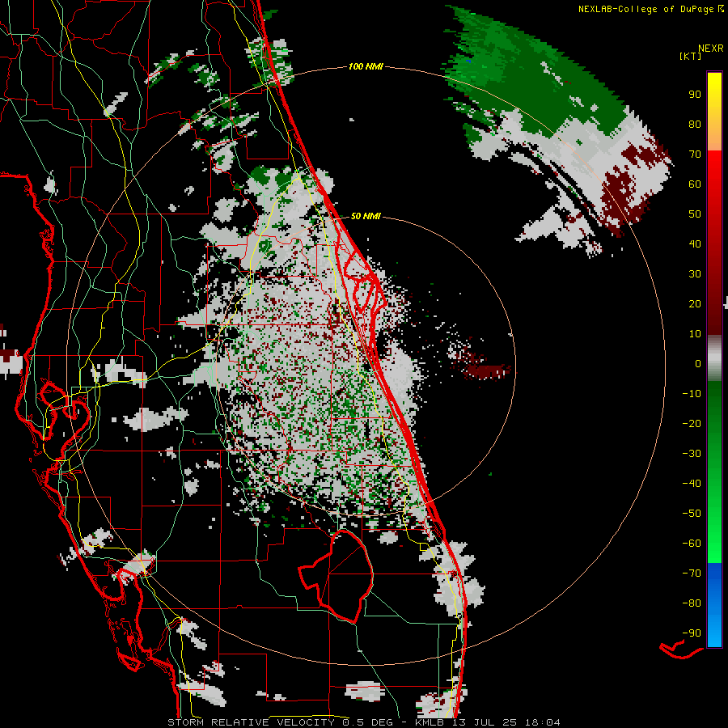
Task: Click the -90 value on the velocity scale
Action: [x=692, y=633]
